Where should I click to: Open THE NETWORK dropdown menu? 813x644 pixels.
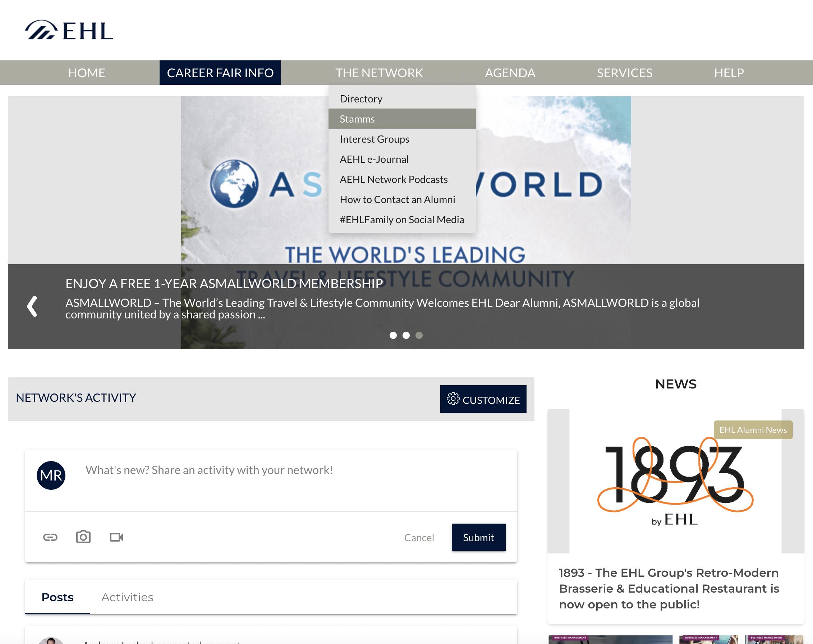point(379,73)
